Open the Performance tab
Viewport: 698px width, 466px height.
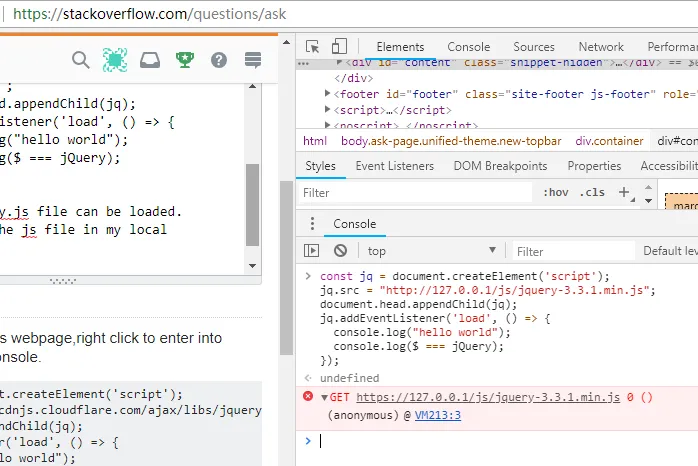(672, 47)
